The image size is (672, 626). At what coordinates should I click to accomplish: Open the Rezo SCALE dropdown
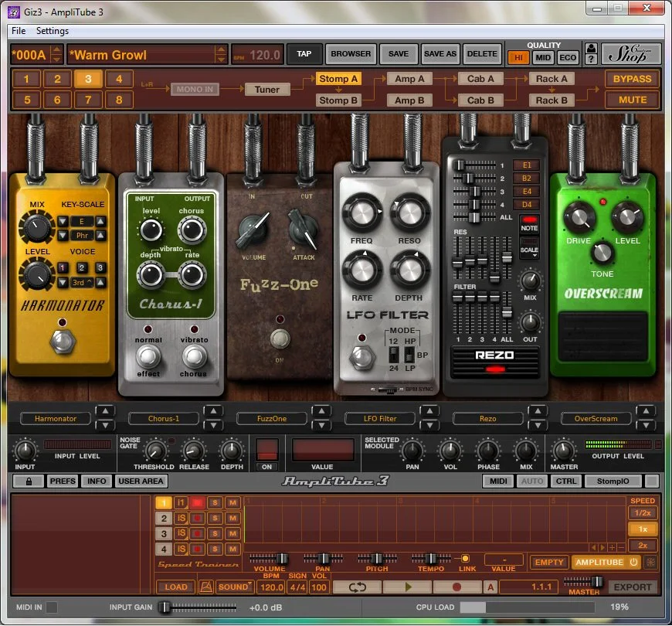pyautogui.click(x=529, y=250)
